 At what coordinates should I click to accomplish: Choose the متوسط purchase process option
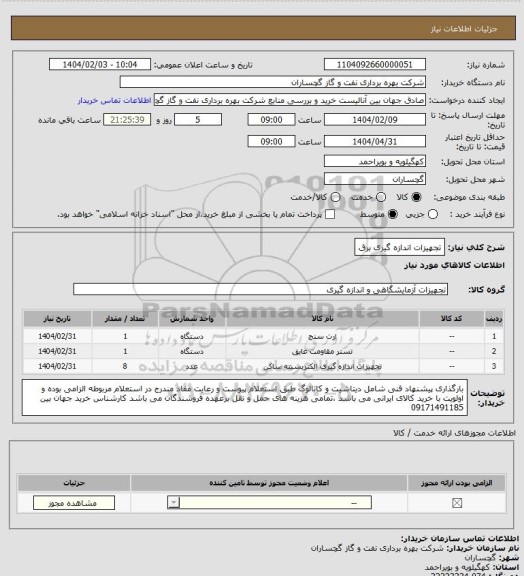click(393, 214)
